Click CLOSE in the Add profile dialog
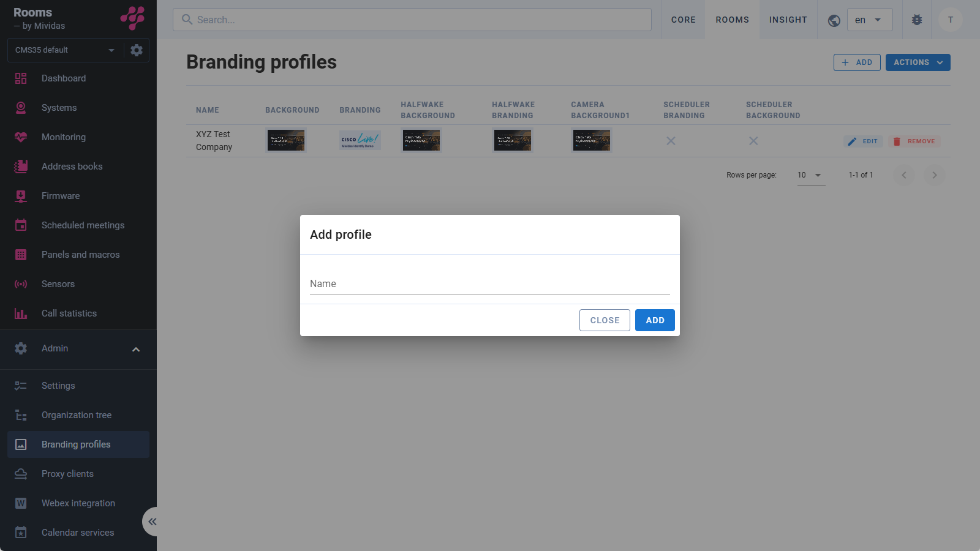980x551 pixels. 605,320
